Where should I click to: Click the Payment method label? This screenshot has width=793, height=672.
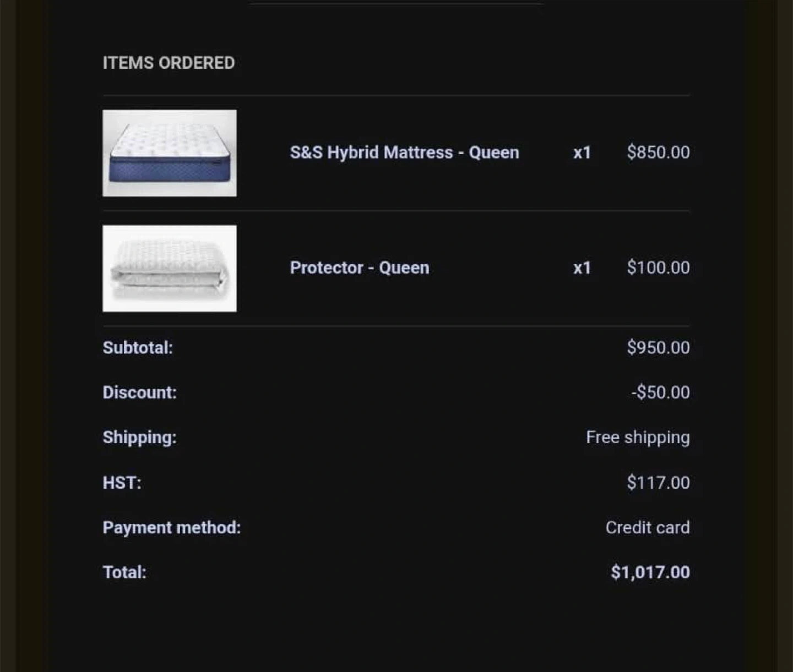[172, 528]
